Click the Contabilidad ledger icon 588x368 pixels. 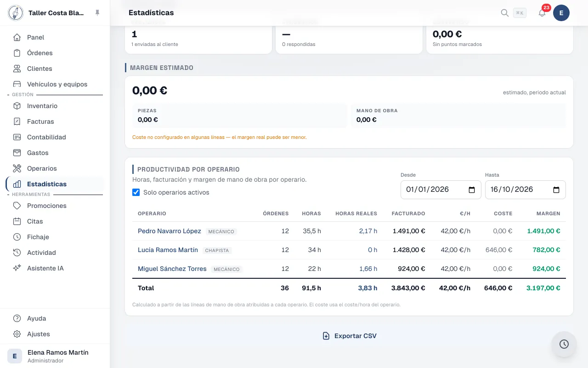point(17,137)
